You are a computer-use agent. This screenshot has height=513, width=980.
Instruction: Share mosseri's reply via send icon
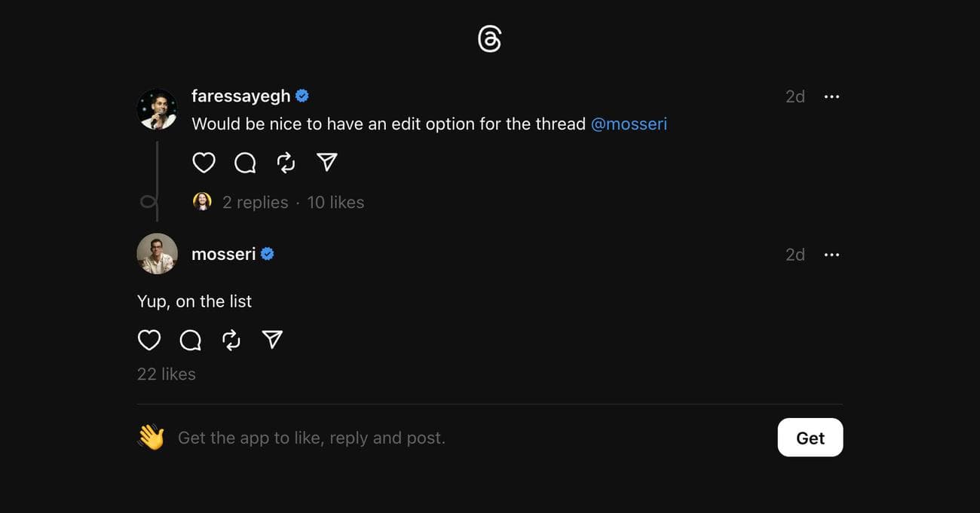272,340
